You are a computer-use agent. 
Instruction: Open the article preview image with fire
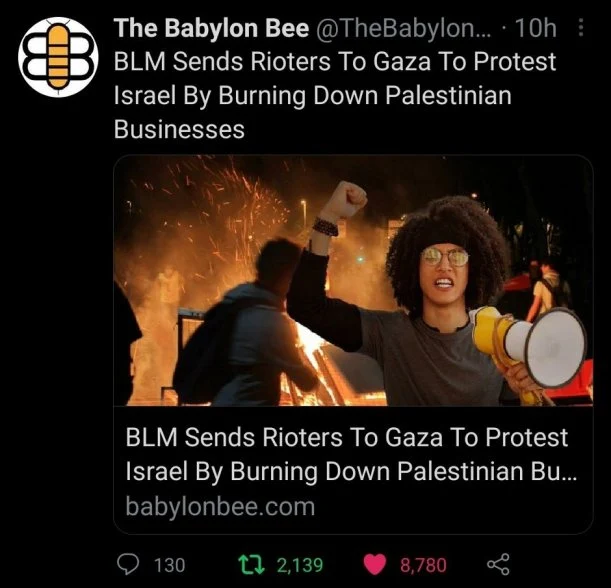[x=353, y=280]
